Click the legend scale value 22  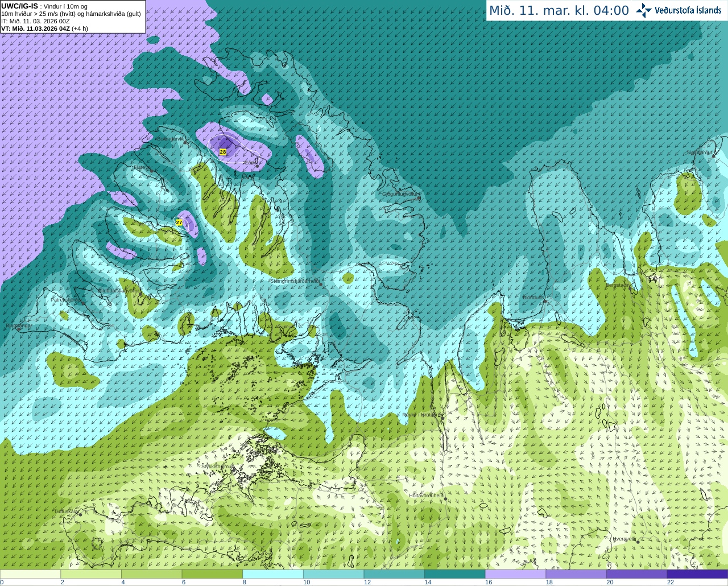(670, 583)
